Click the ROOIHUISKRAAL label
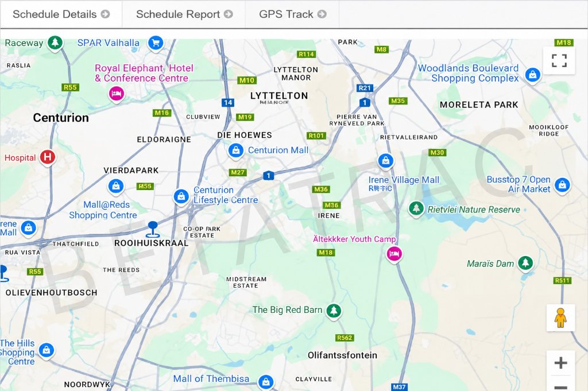This screenshot has height=391, width=588. [151, 243]
